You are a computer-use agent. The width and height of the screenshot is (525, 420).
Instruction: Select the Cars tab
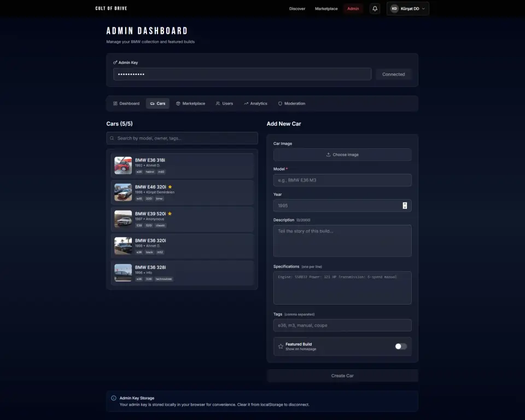pyautogui.click(x=157, y=103)
